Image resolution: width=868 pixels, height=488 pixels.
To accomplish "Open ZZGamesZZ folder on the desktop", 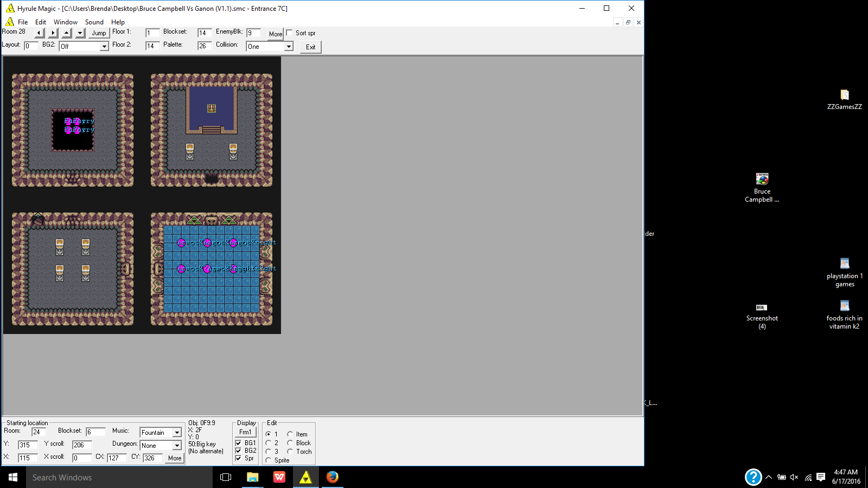I will (x=844, y=100).
